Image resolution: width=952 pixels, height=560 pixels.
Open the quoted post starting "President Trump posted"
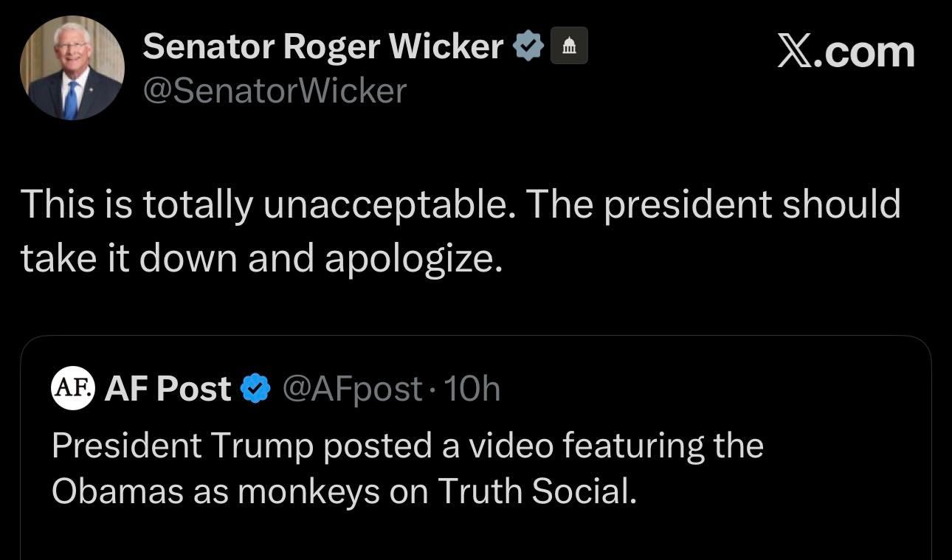(407, 446)
